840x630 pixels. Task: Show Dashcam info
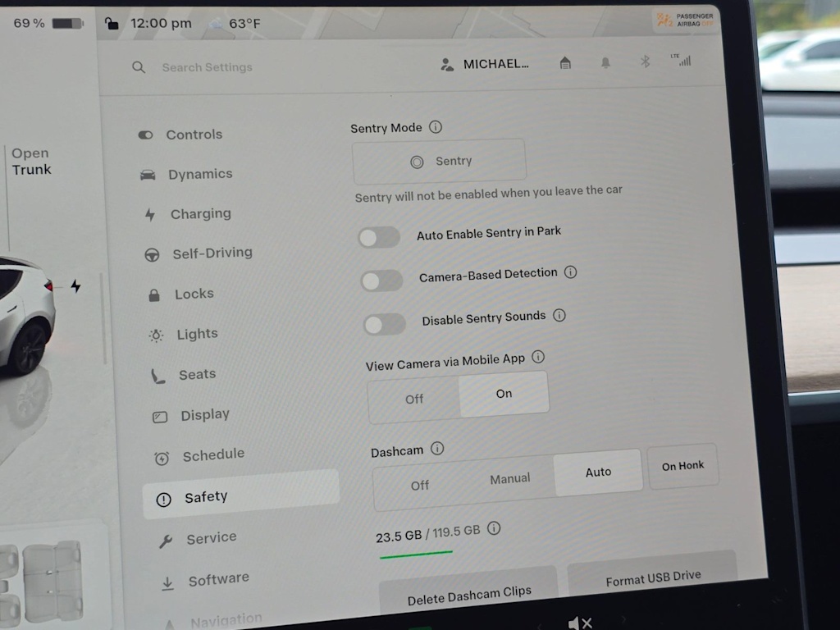(x=438, y=449)
